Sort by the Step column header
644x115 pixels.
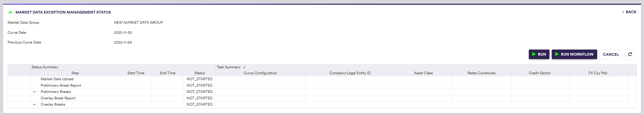coord(75,73)
